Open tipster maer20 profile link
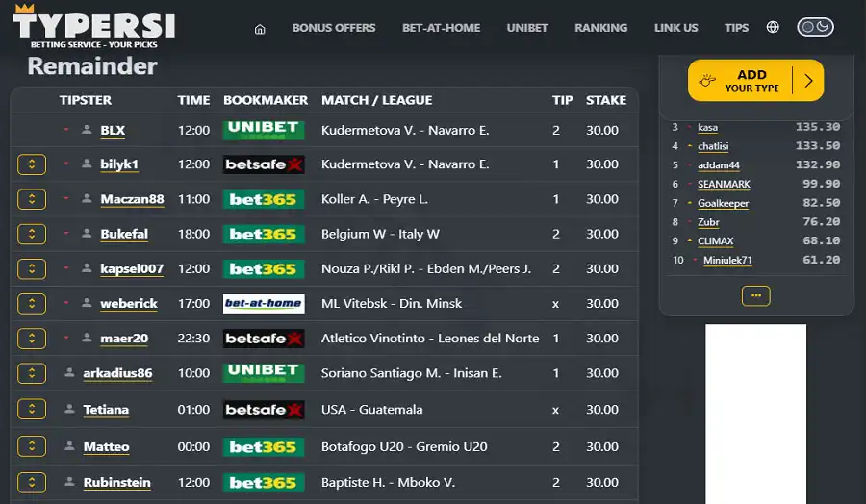Viewport: 866px width, 504px height. 124,339
